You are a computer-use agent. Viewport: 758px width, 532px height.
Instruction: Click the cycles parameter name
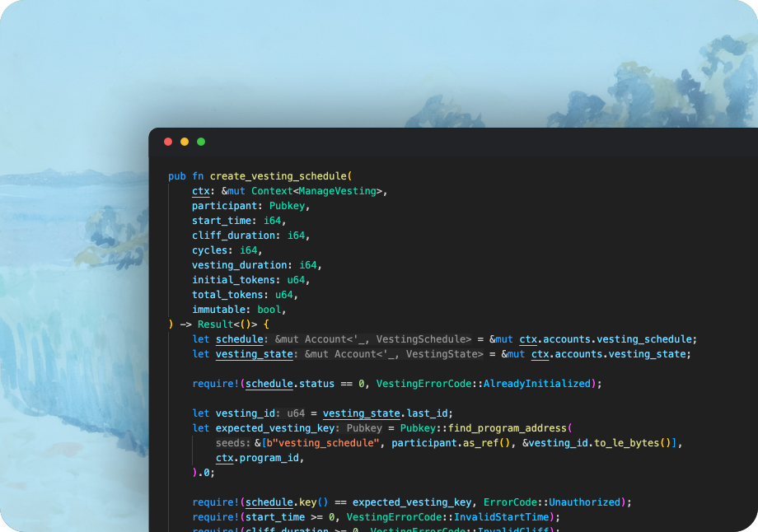click(x=209, y=250)
